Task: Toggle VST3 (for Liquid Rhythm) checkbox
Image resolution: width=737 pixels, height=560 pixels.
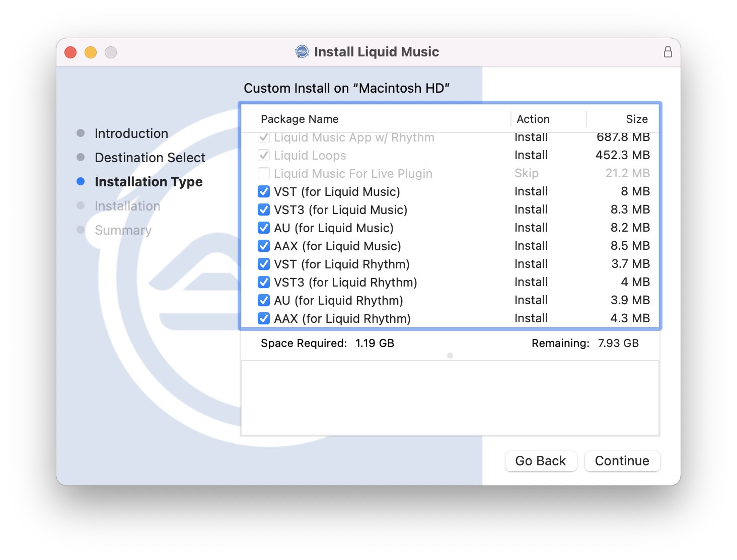Action: click(x=264, y=282)
